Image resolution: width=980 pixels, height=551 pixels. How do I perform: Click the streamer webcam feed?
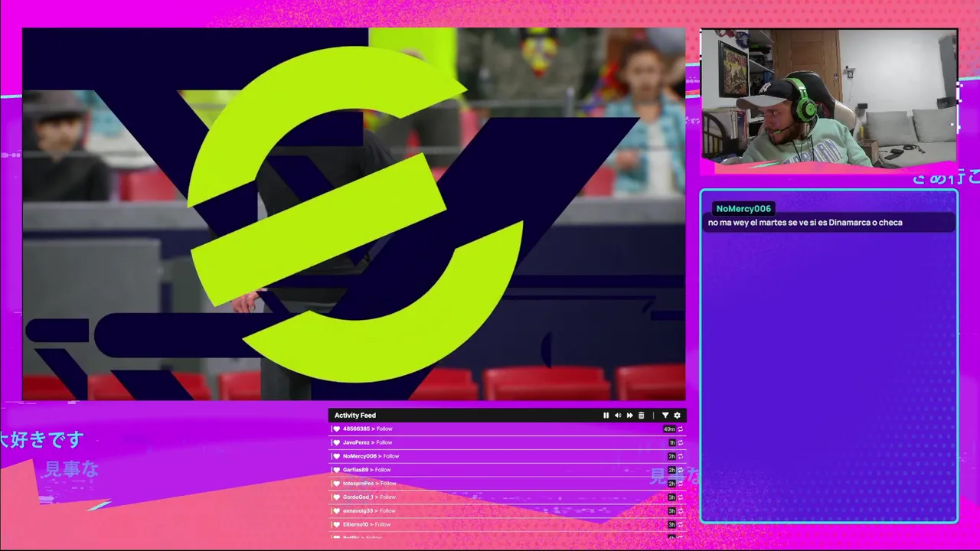829,98
